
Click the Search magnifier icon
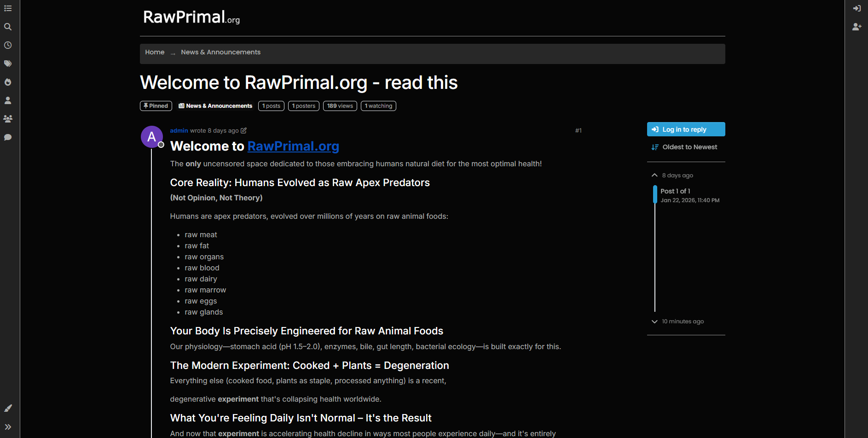8,27
